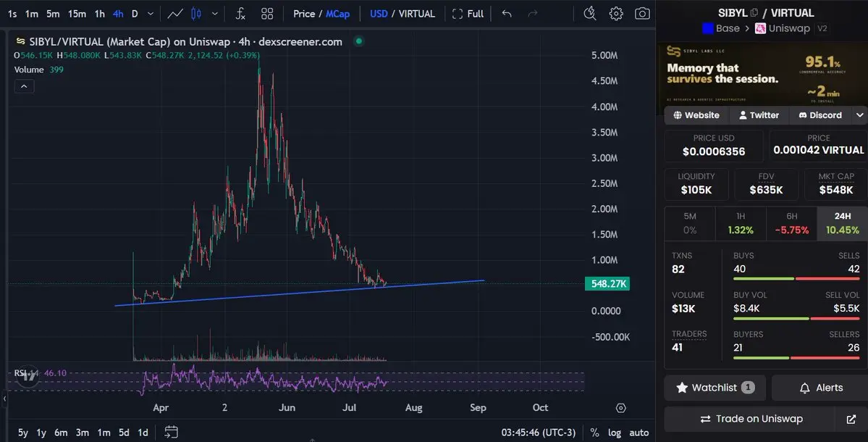The height and width of the screenshot is (442, 868).
Task: Open the go-to-date calendar icon
Action: [x=171, y=432]
